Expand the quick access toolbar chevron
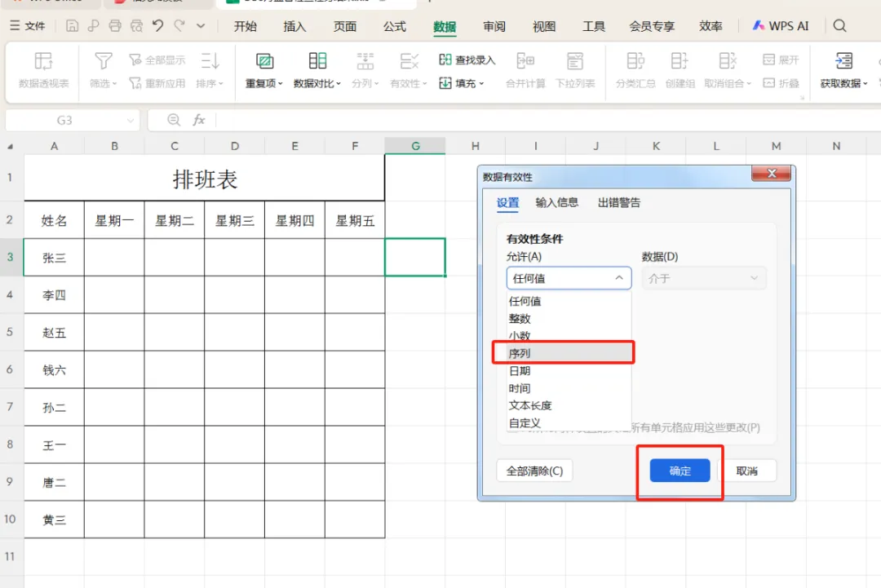881x588 pixels. (201, 26)
